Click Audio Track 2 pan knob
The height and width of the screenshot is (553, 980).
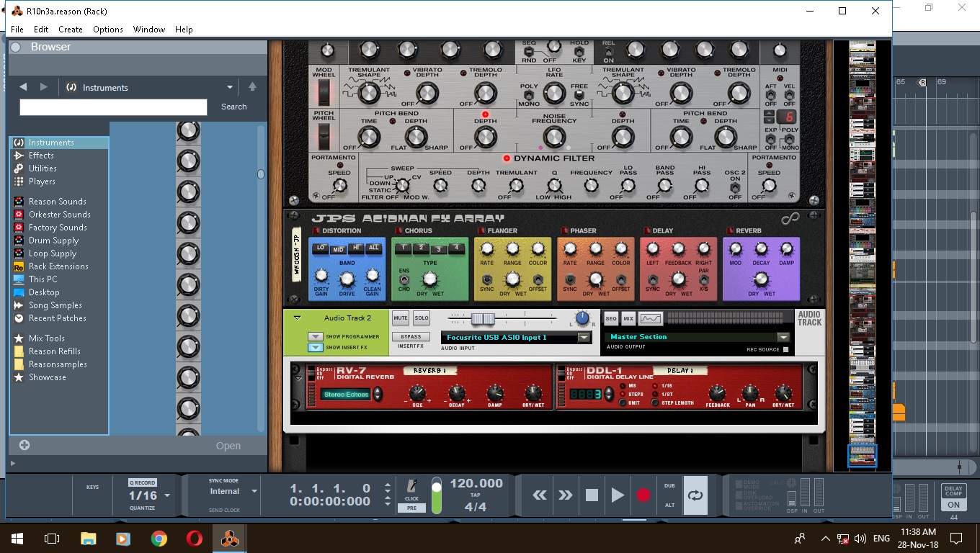583,318
